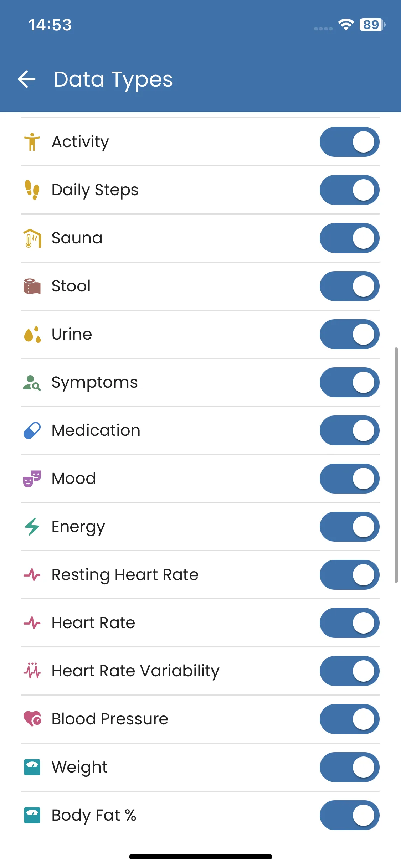Tap the Energy lightning bolt icon

coord(32,527)
